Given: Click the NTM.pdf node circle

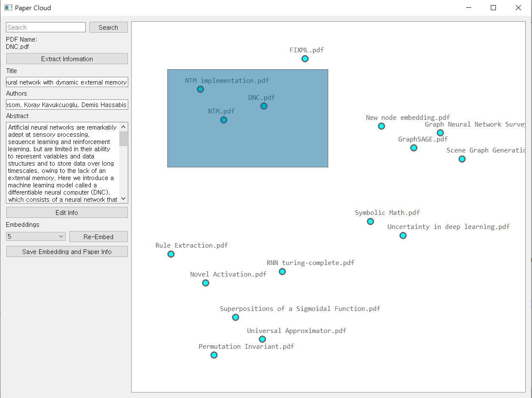Looking at the screenshot, I should (x=224, y=120).
